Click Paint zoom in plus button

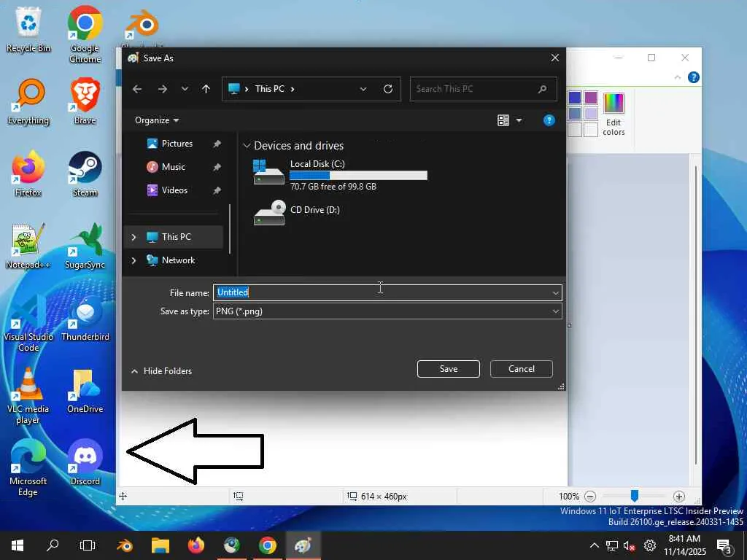(x=679, y=497)
